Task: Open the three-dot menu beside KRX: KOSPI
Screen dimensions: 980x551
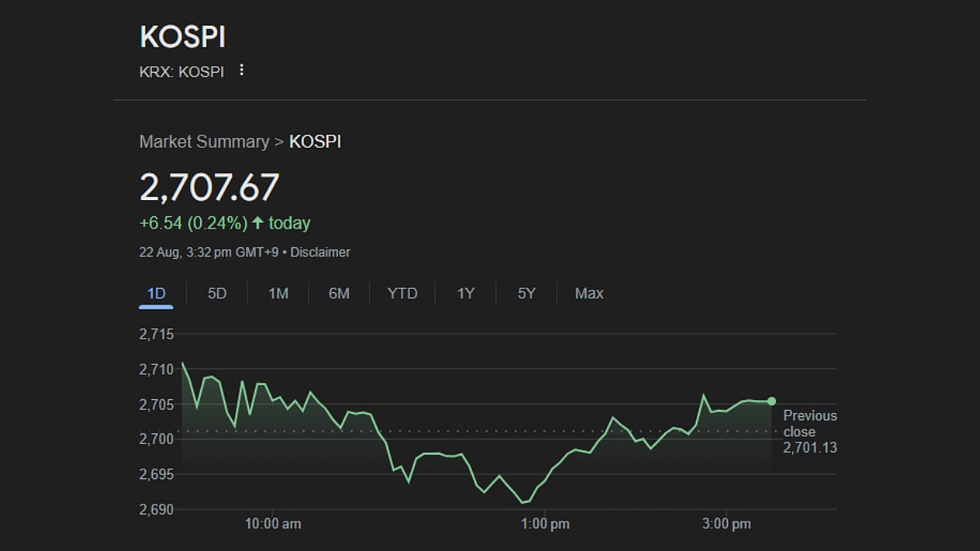Action: (x=241, y=70)
